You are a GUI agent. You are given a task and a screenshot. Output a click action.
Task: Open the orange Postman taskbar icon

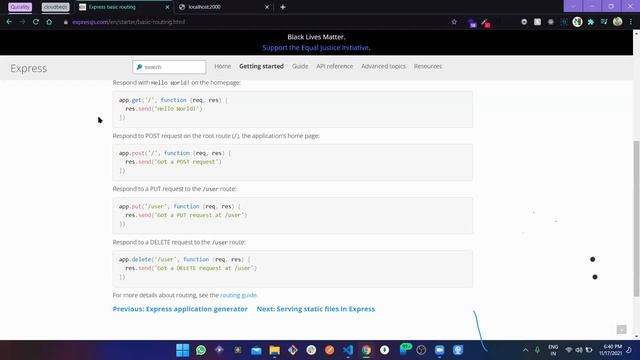click(329, 350)
